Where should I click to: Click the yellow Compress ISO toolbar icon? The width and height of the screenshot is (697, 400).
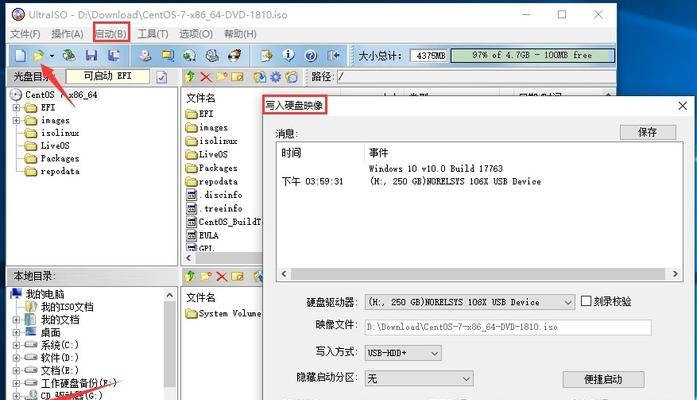click(168, 56)
